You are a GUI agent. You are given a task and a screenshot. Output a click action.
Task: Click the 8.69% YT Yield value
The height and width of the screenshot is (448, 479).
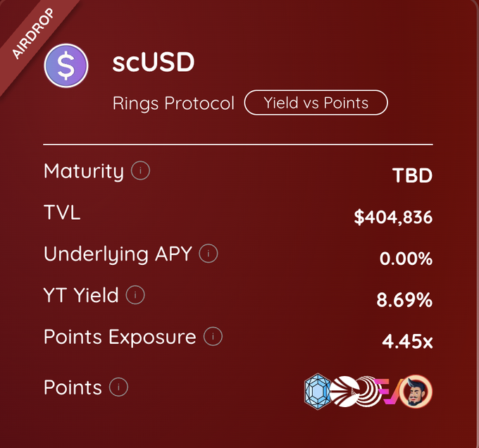(404, 301)
